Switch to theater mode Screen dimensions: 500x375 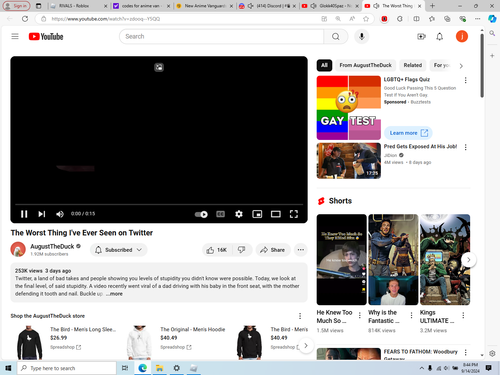tap(276, 214)
